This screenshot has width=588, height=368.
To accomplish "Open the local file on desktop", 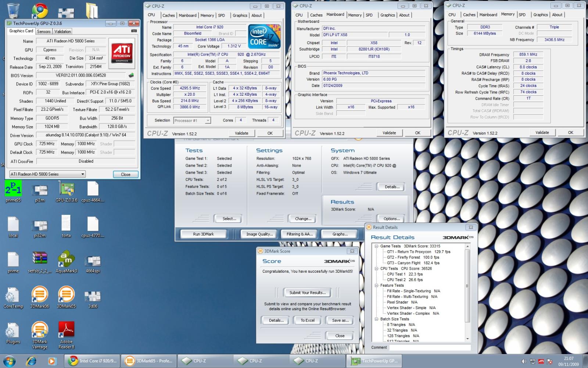I will pos(13,227).
